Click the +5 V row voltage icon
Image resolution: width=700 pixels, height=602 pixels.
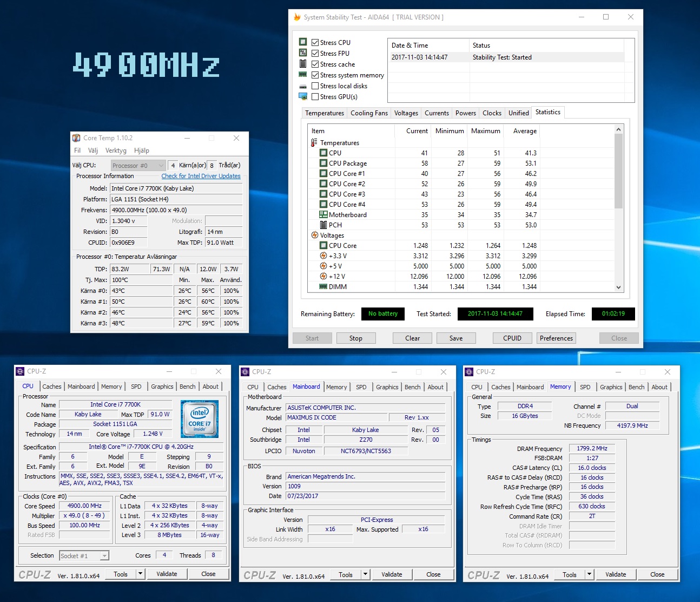click(323, 266)
